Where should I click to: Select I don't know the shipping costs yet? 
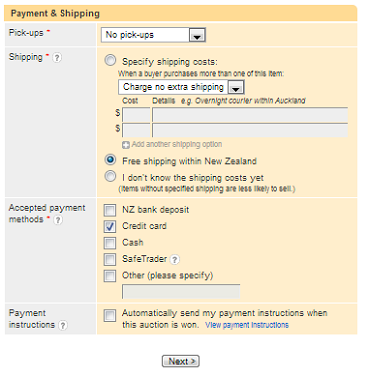tap(110, 176)
